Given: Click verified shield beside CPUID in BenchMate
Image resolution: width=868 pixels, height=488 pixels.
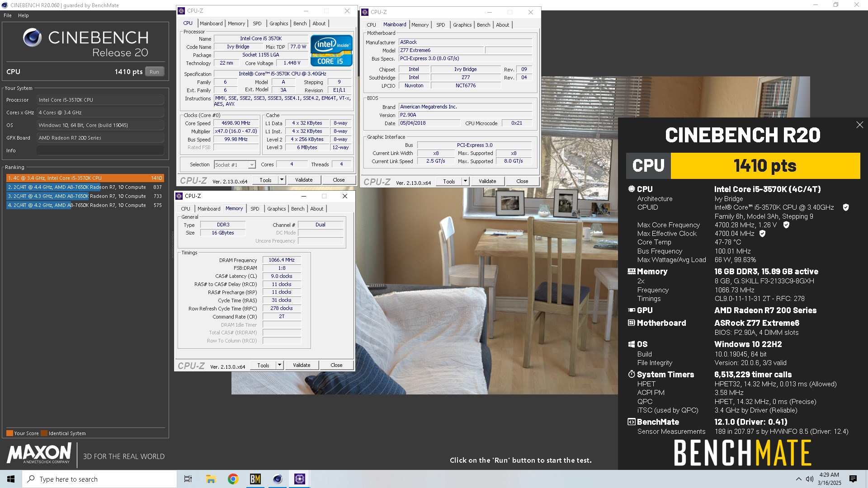Looking at the screenshot, I should pos(846,207).
